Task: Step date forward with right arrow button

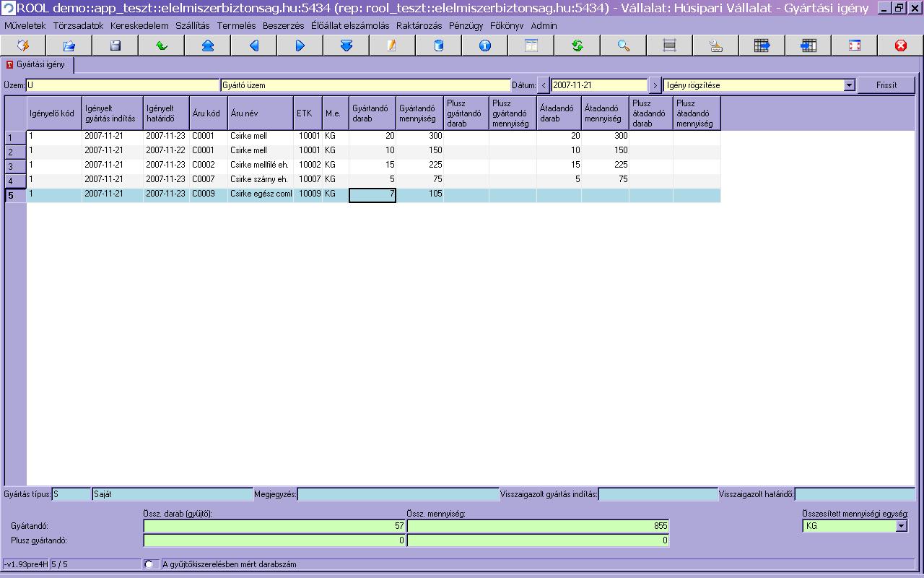Action: (655, 85)
